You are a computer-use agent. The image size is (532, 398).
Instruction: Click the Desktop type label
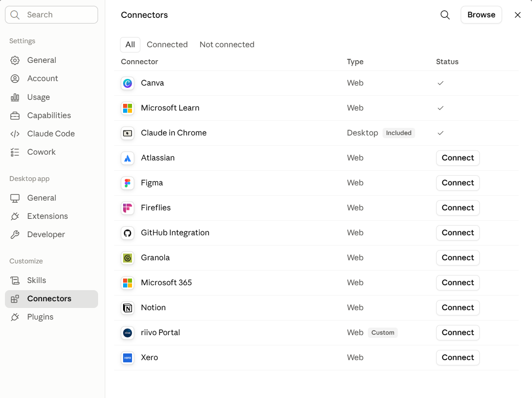pos(363,133)
